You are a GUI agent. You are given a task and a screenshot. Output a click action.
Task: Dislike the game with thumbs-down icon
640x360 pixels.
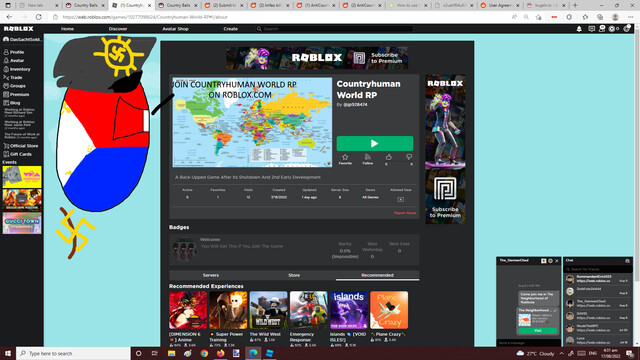pyautogui.click(x=409, y=157)
